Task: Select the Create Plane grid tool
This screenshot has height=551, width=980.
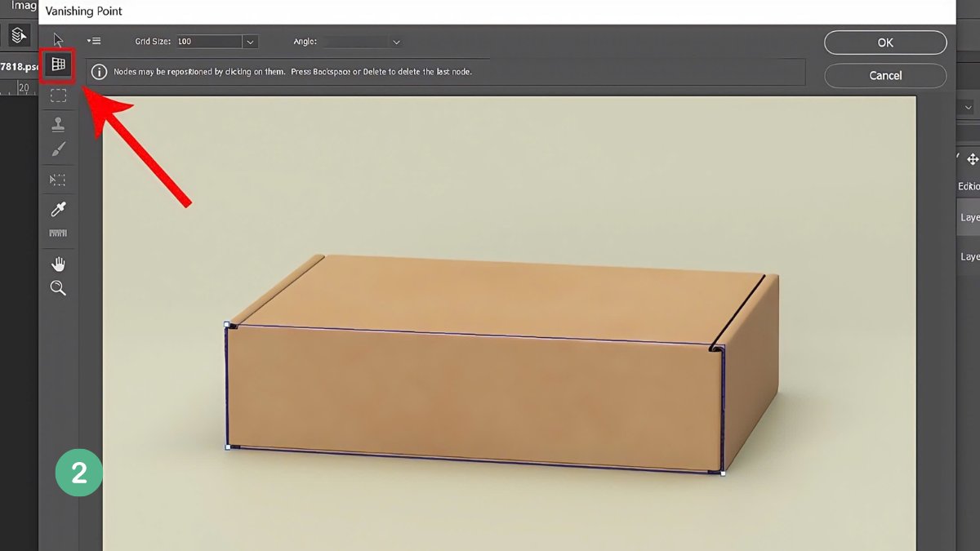Action: (58, 64)
